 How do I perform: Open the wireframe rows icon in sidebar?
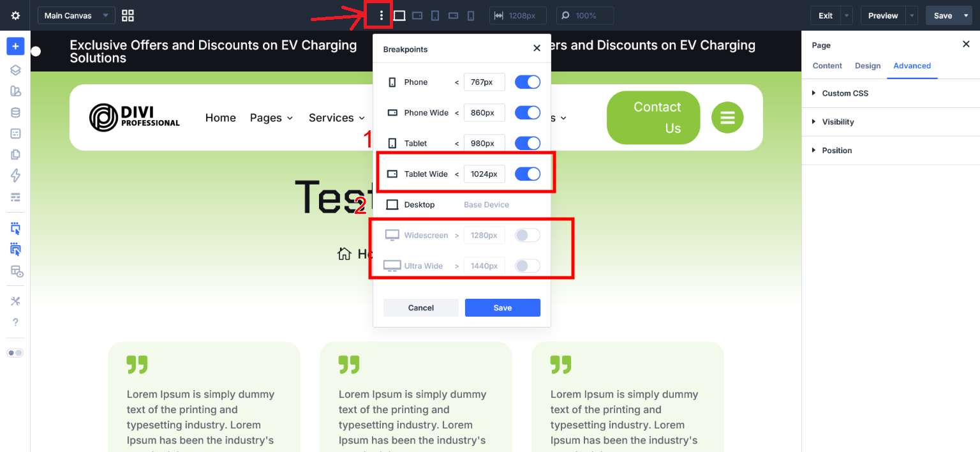[x=15, y=197]
